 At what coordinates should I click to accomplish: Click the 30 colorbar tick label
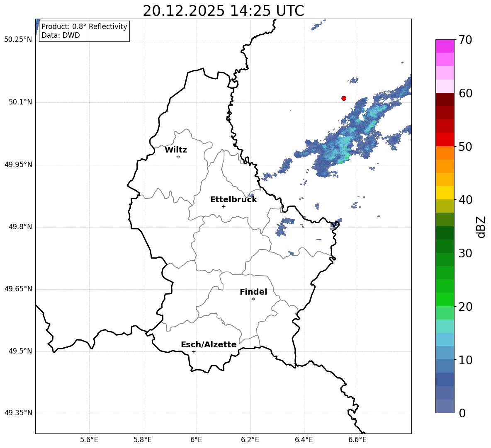click(466, 253)
